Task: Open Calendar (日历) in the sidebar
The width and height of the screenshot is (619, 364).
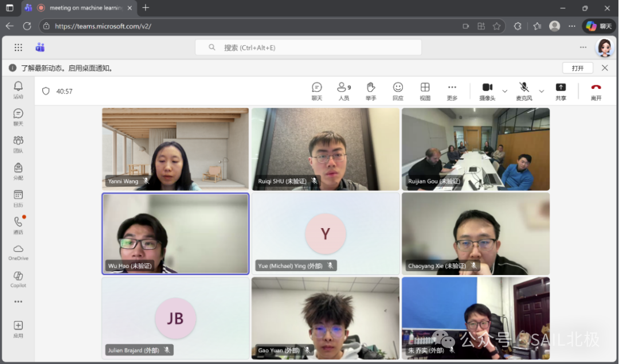Action: click(x=18, y=198)
